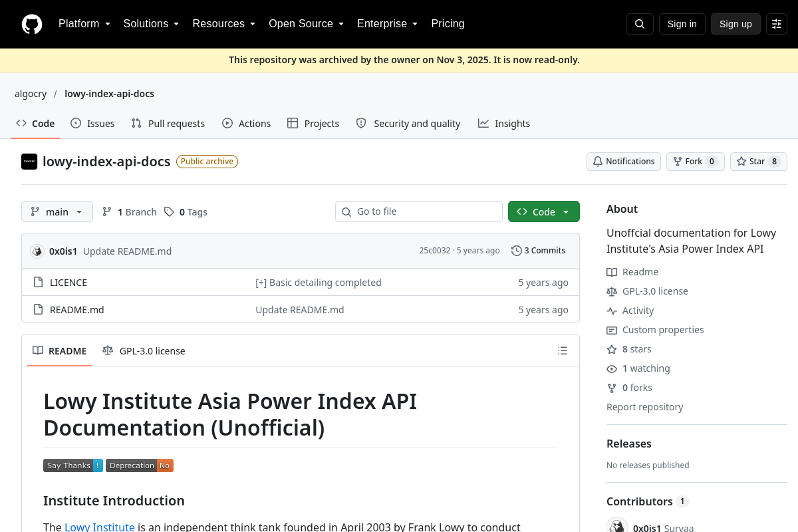Click the star count 8 badge

(x=774, y=162)
